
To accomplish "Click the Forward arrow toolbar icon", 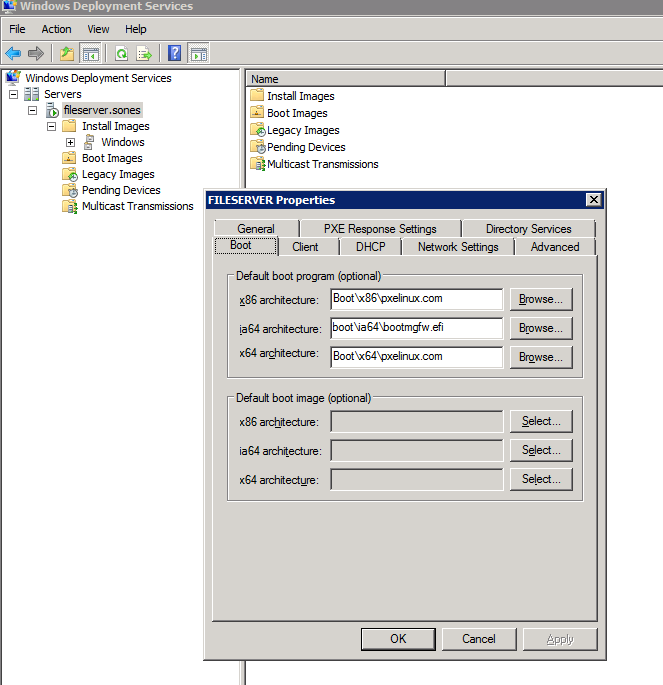I will pyautogui.click(x=36, y=54).
